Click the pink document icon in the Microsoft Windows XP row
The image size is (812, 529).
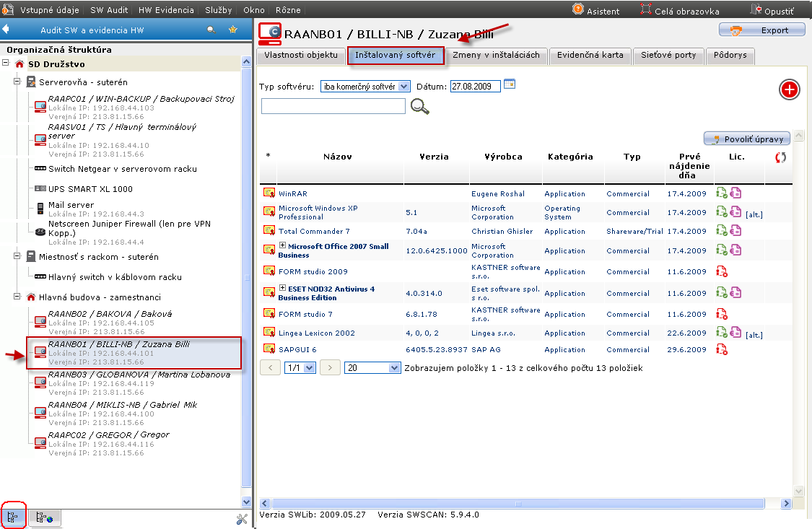[x=735, y=211]
